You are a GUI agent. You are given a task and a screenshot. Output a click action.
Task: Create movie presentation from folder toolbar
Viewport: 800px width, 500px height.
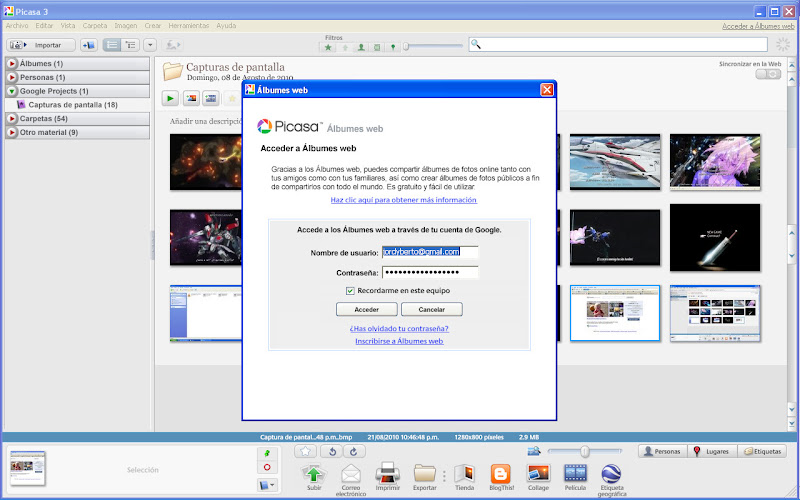coord(211,98)
